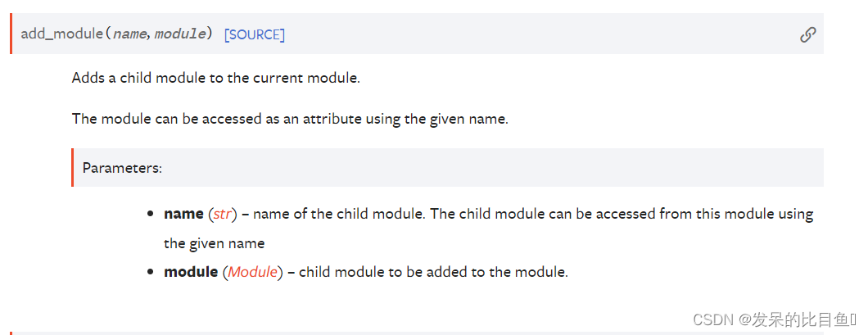
Task: Click the italic module argument in signature
Action: 180,34
